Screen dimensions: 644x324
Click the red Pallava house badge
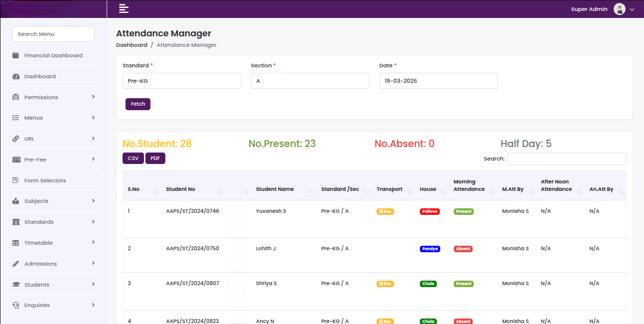[430, 211]
